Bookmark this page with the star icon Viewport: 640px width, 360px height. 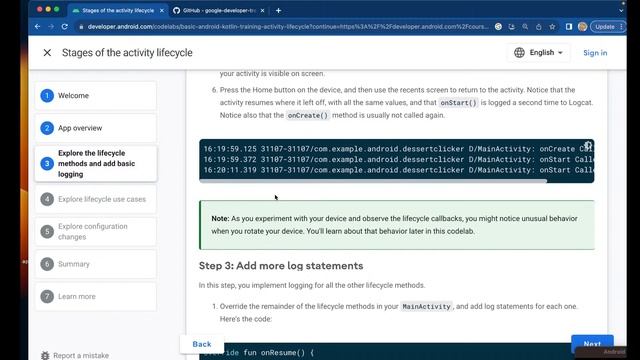(x=552, y=27)
